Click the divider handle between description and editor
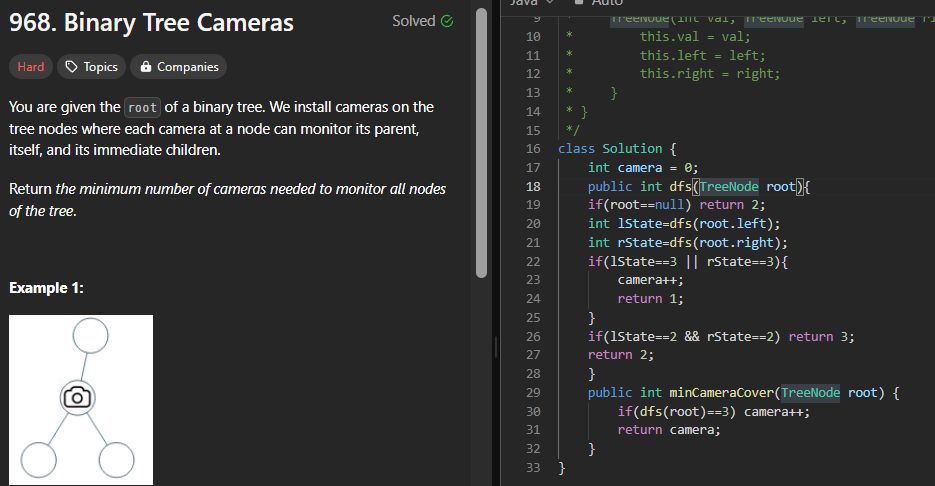 click(495, 347)
